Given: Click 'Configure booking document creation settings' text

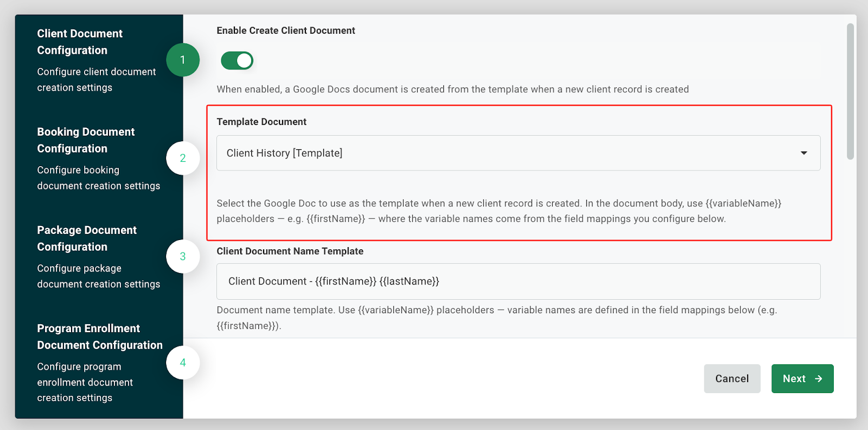Looking at the screenshot, I should [x=98, y=178].
